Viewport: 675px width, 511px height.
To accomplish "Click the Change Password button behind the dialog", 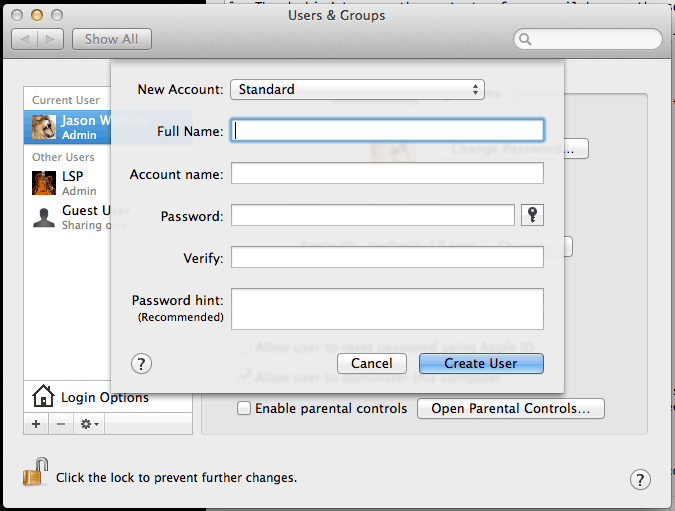I will (576, 149).
